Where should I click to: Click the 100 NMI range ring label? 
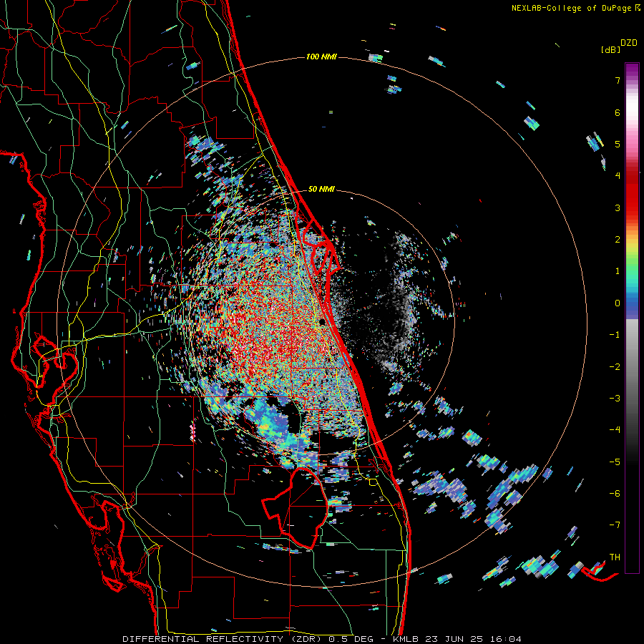coord(321,57)
